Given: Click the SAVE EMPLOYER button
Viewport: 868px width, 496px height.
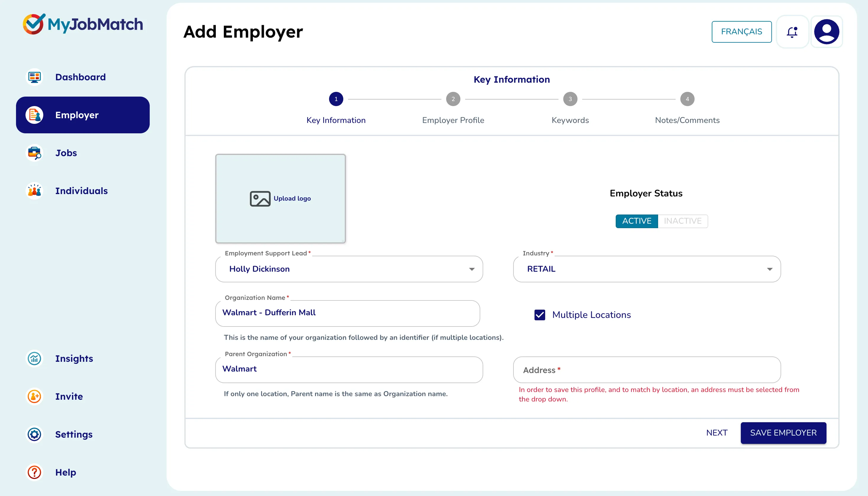Looking at the screenshot, I should [x=783, y=433].
